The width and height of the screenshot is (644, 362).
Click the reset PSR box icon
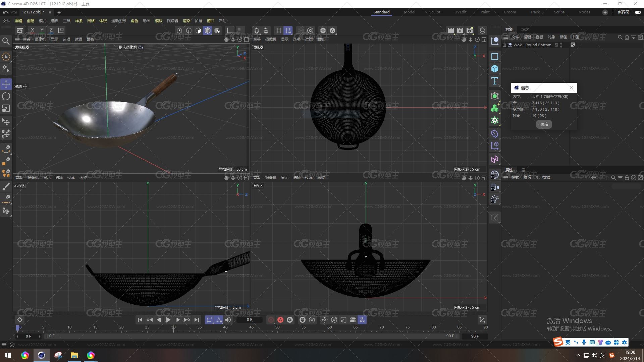(20, 31)
